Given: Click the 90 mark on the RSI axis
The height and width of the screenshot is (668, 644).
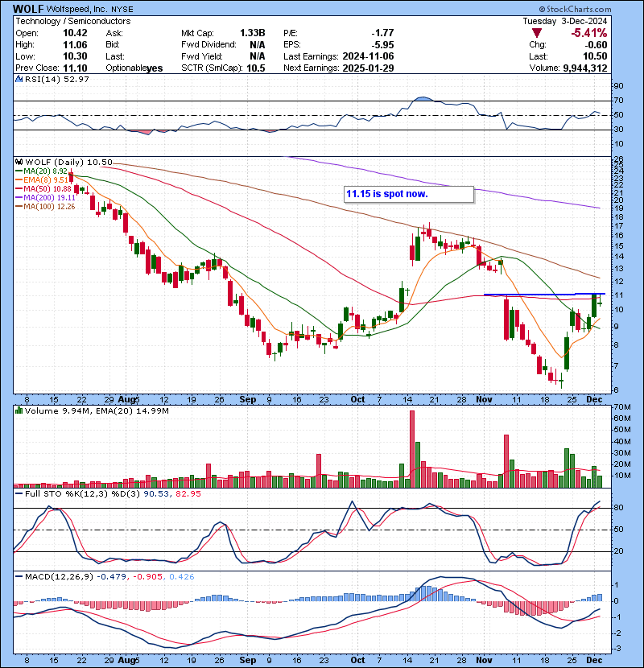Looking at the screenshot, I should coord(618,86).
